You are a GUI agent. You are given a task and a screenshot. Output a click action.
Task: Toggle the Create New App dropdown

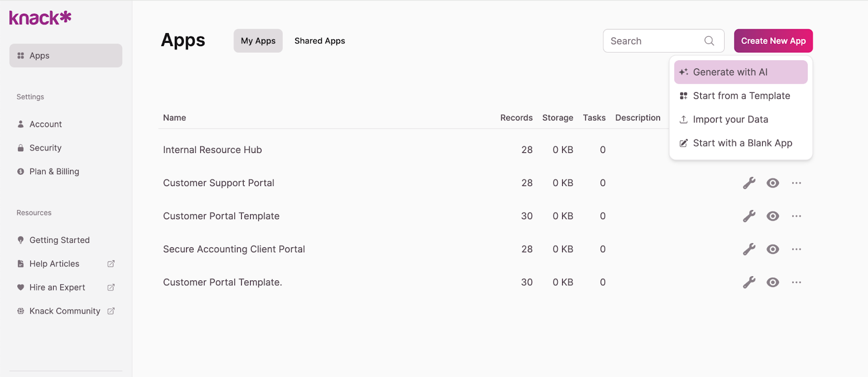pos(773,41)
